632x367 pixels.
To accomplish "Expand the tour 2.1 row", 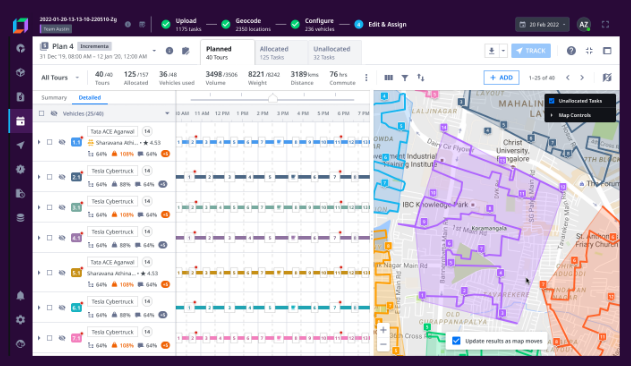I will pos(39,177).
